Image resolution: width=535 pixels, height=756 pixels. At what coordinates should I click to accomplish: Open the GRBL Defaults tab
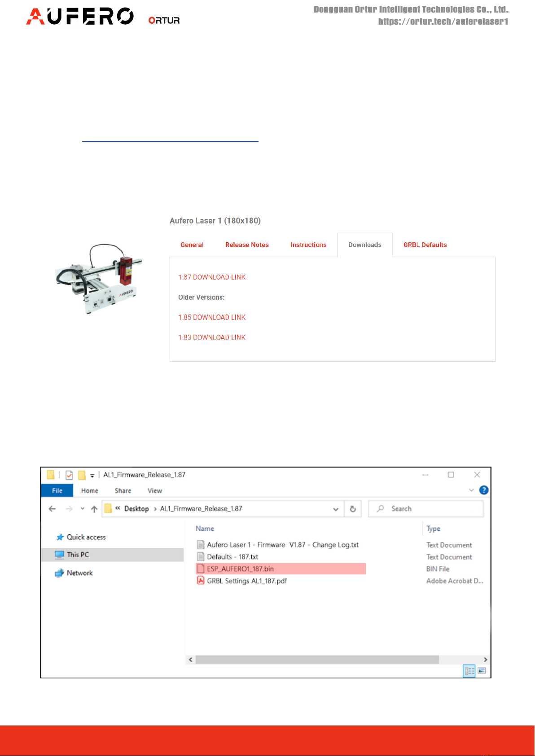pos(425,245)
